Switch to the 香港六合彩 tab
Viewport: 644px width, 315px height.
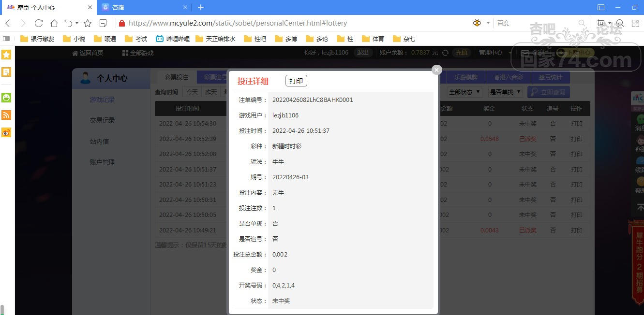click(509, 77)
